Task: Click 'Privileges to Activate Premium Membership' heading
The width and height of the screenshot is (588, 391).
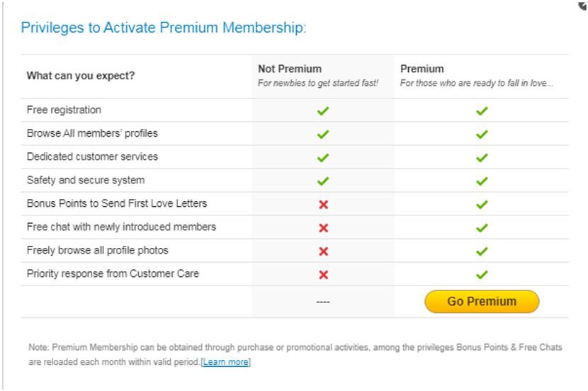Action: coord(163,28)
